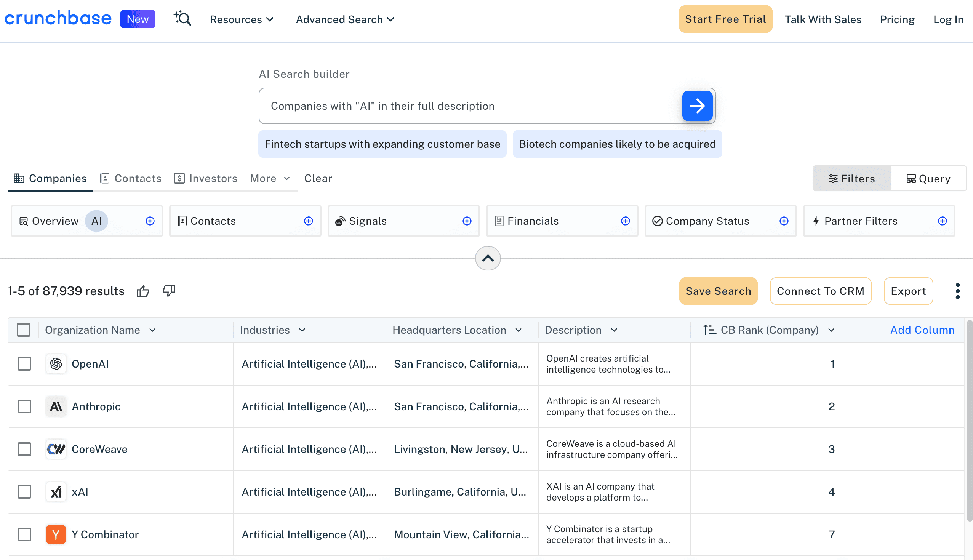Add a Partner Filters filter with plus icon
973x560 pixels.
(942, 221)
